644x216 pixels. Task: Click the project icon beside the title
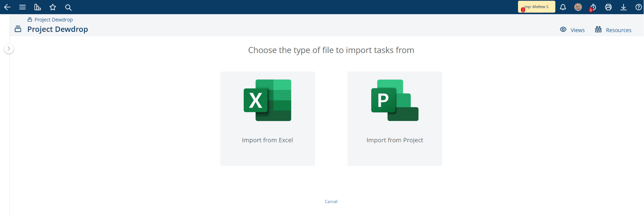pos(18,29)
